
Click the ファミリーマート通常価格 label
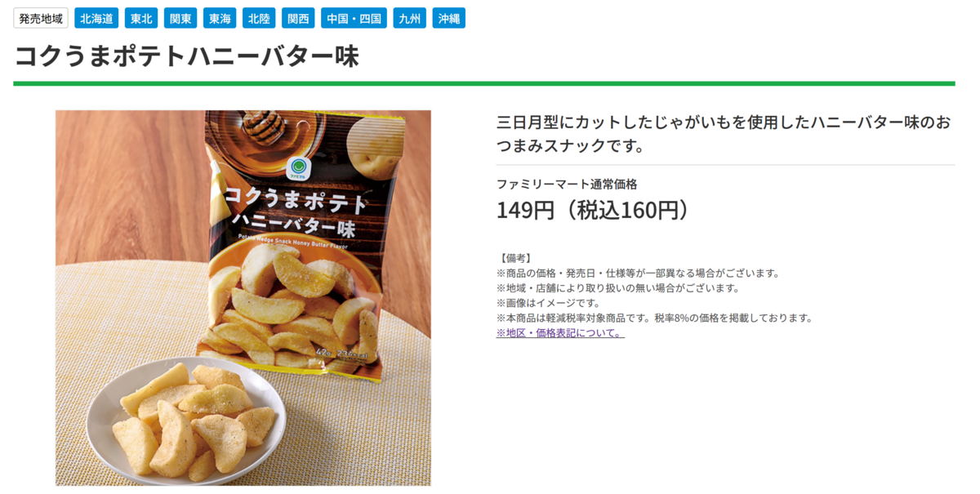click(567, 185)
